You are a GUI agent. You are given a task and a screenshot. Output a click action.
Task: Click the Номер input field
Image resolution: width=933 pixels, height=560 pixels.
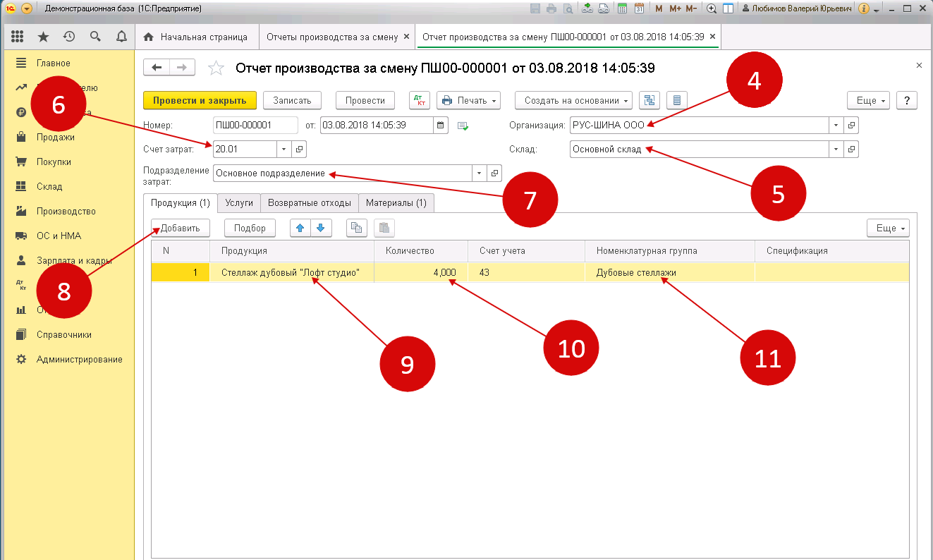(255, 126)
